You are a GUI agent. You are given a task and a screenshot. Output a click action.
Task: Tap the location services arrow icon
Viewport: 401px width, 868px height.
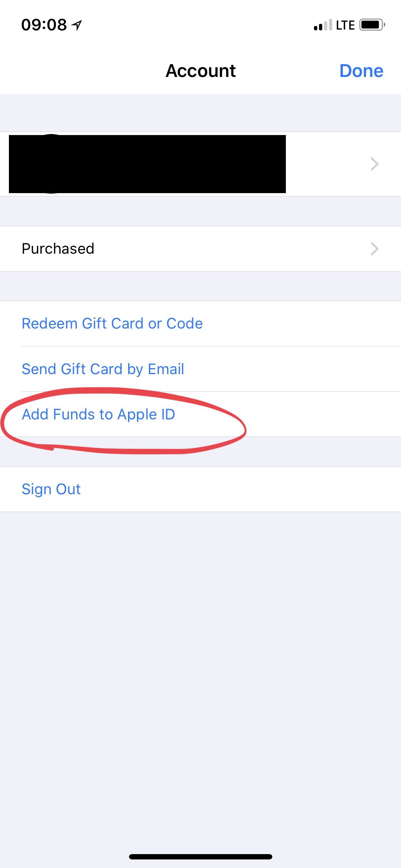click(77, 25)
